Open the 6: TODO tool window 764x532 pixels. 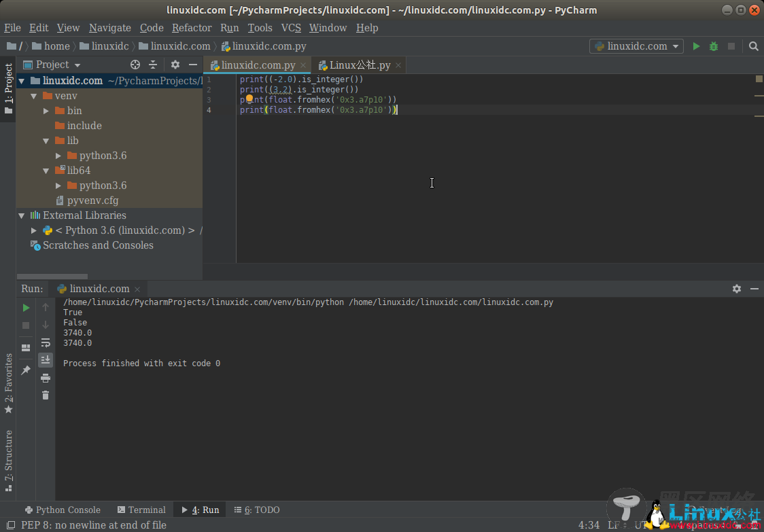(257, 510)
